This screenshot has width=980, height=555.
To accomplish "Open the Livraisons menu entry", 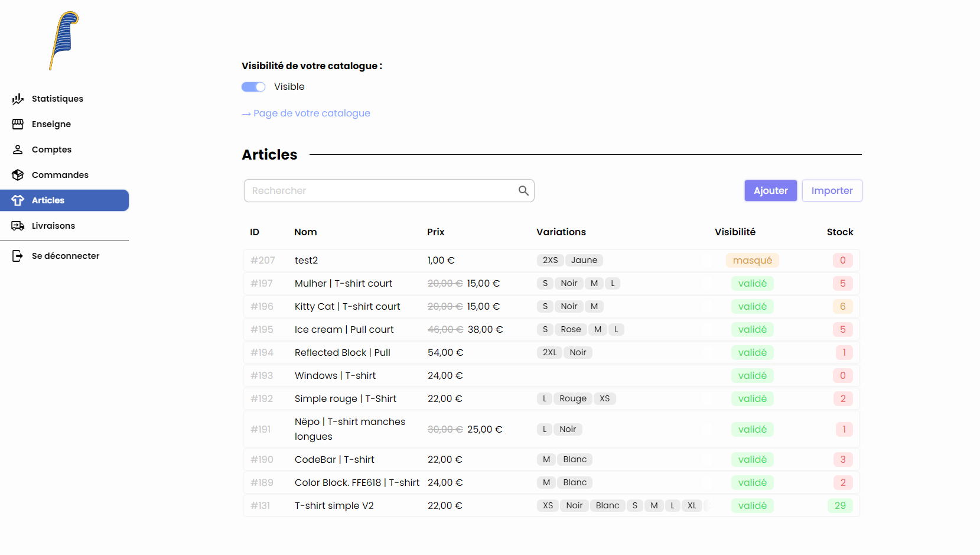I will pos(53,225).
